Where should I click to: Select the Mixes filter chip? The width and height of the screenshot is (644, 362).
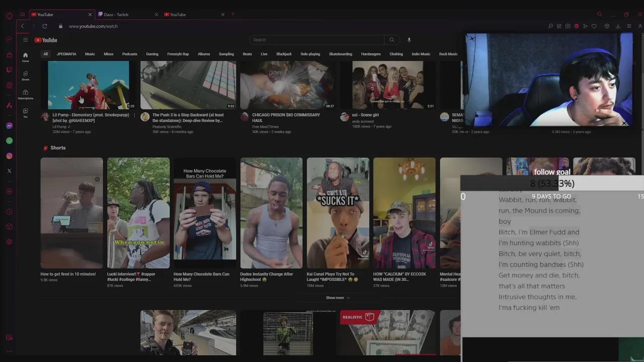pos(109,54)
